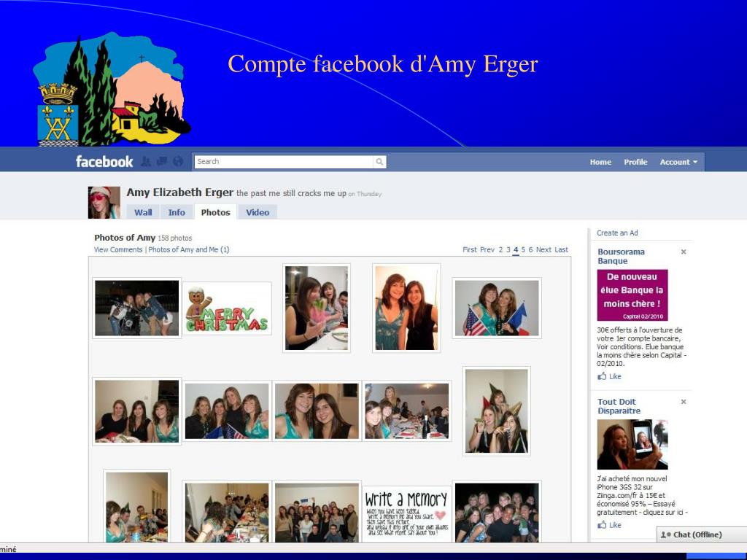747x560 pixels.
Task: Jump to Last page of photos
Action: click(x=561, y=249)
